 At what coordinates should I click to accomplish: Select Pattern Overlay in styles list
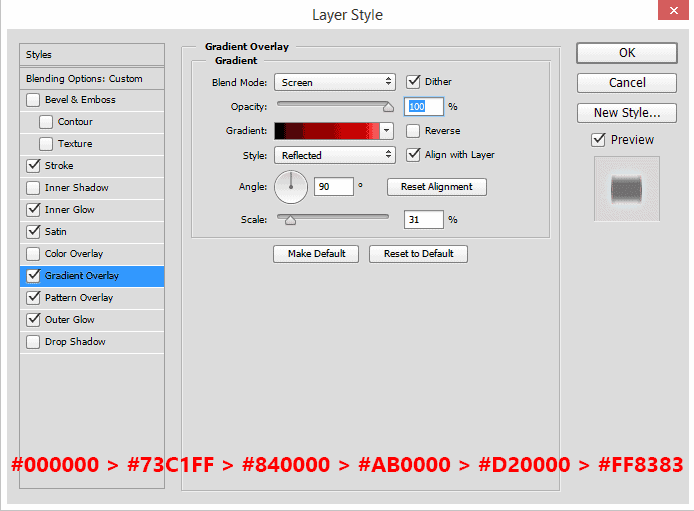[79, 298]
